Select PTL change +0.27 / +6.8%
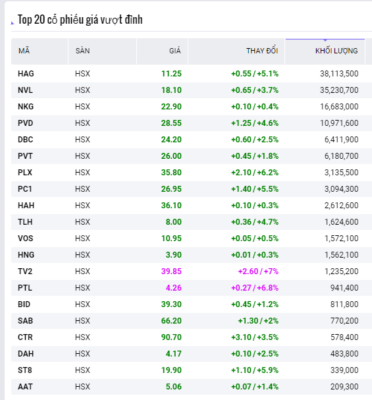372x400 pixels. click(255, 288)
